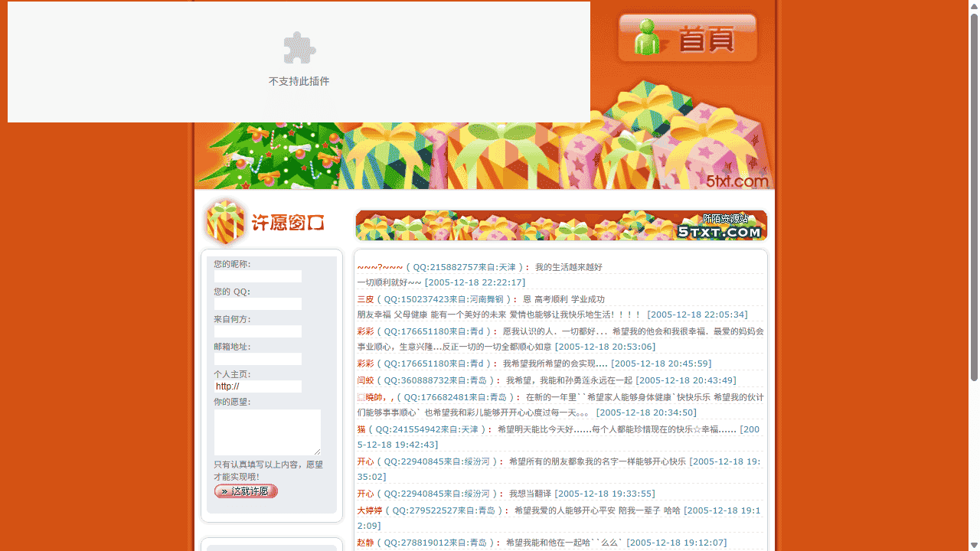Click the 个人主页 http:// field

coord(257,386)
